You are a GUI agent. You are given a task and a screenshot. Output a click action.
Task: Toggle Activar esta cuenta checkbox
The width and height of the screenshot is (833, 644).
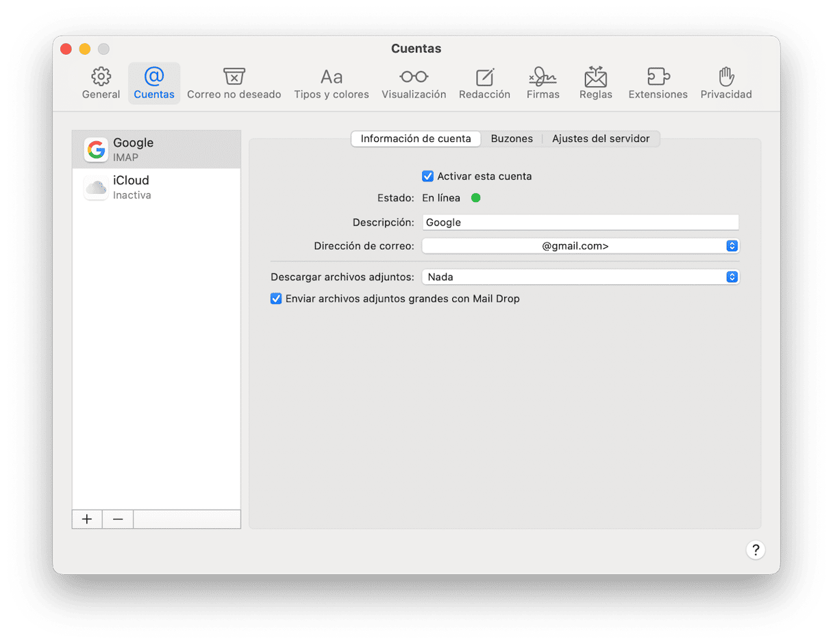coord(427,176)
